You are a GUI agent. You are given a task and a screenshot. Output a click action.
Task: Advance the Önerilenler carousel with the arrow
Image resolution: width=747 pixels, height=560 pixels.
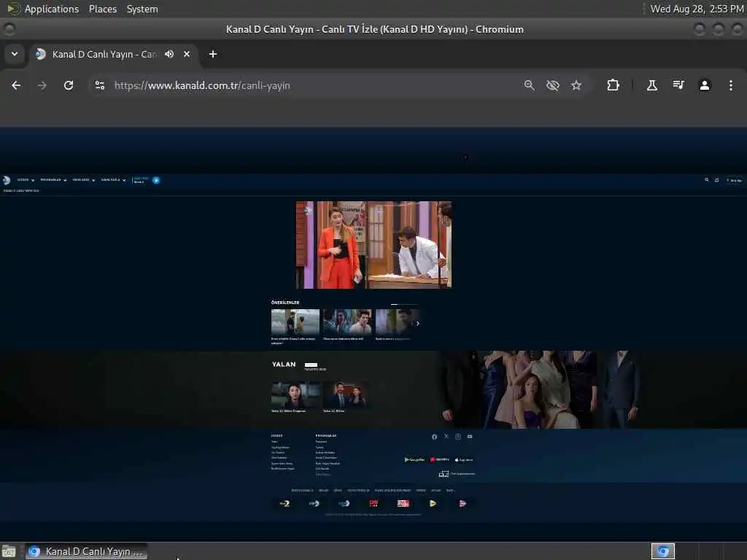point(418,323)
